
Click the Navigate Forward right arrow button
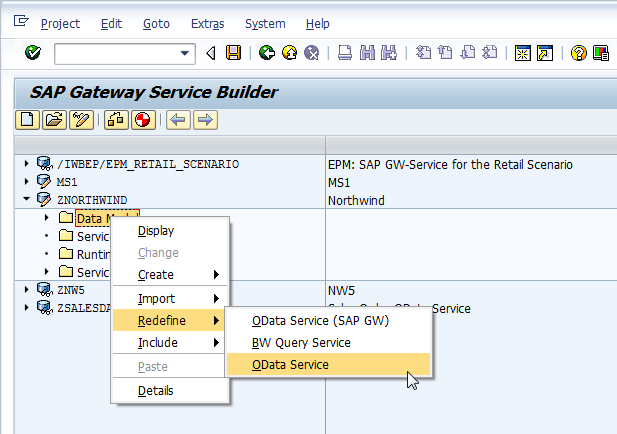pyautogui.click(x=205, y=120)
